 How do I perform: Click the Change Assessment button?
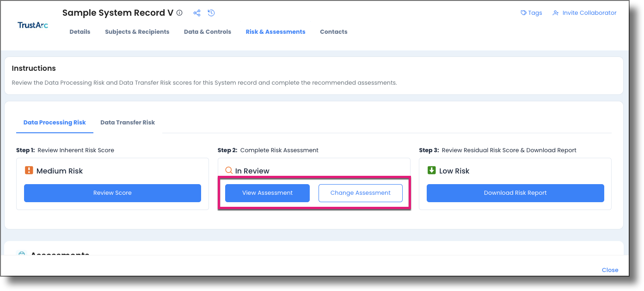(x=360, y=193)
